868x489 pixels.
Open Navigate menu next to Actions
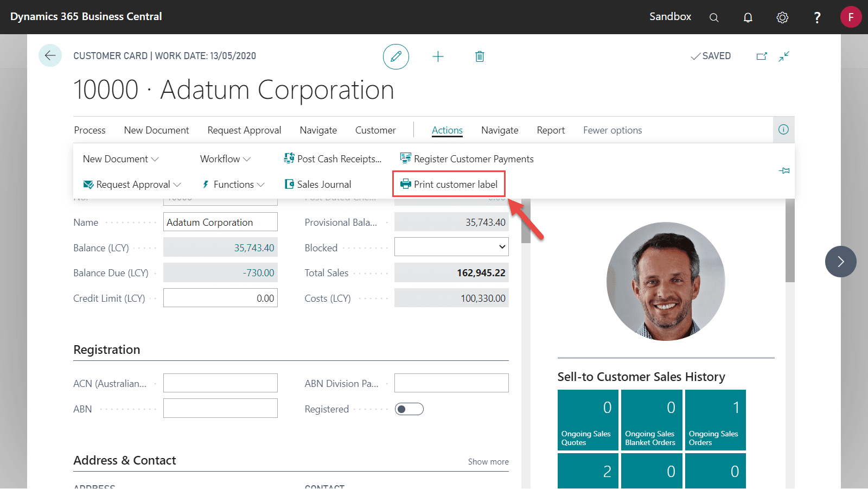point(500,130)
